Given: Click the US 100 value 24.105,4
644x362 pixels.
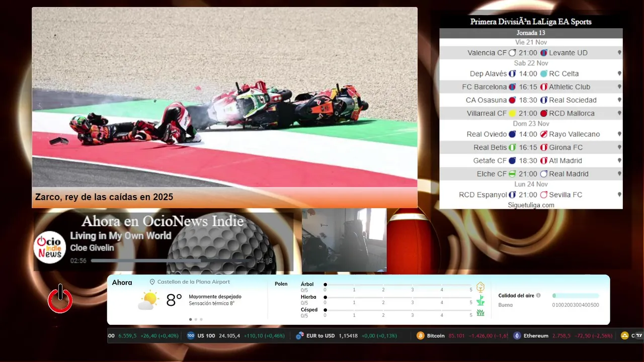Looking at the screenshot, I should tap(229, 336).
